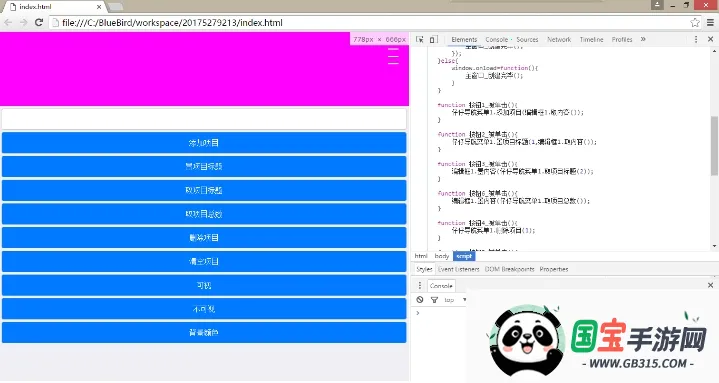Open the Sources tab
This screenshot has width=719, height=383.
527,39
